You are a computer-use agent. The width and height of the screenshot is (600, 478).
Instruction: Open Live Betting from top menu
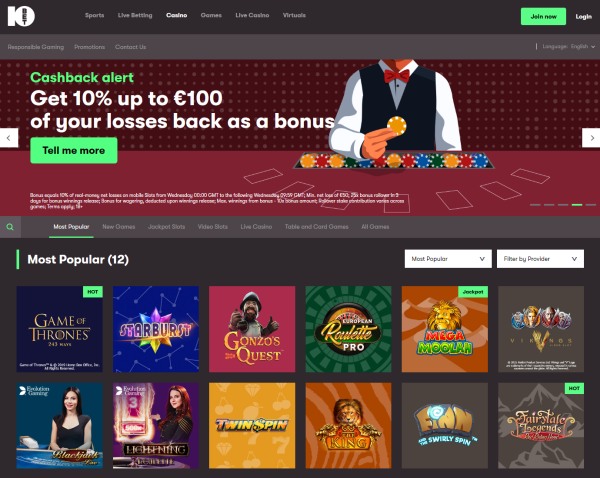pyautogui.click(x=135, y=15)
